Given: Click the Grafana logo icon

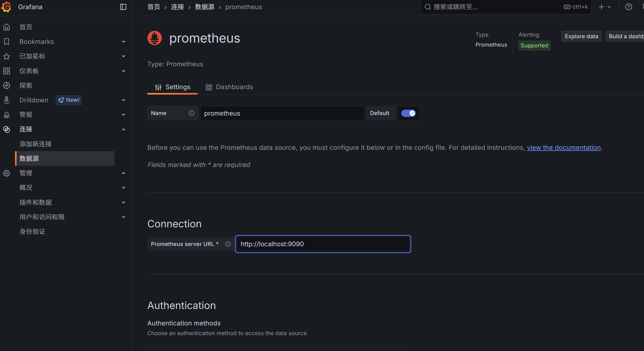Looking at the screenshot, I should point(6,7).
